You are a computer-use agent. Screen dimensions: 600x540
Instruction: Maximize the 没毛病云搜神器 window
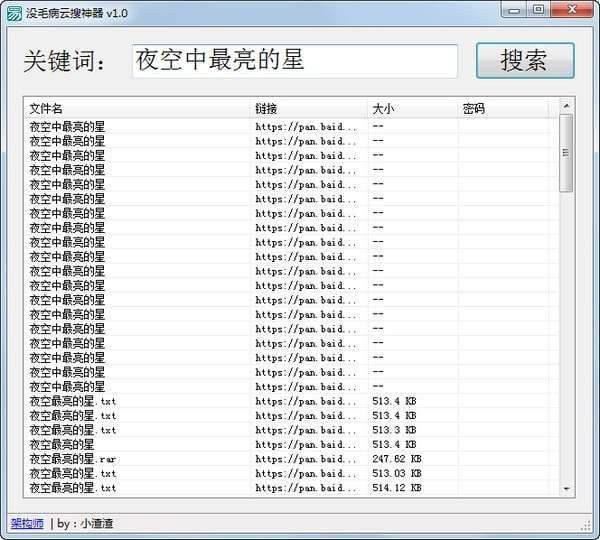pos(539,10)
